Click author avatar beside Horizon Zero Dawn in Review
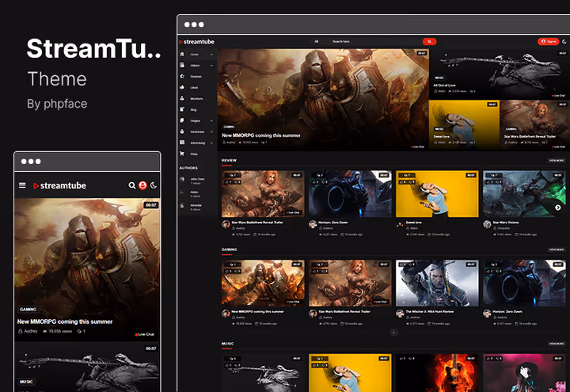 click(x=313, y=224)
